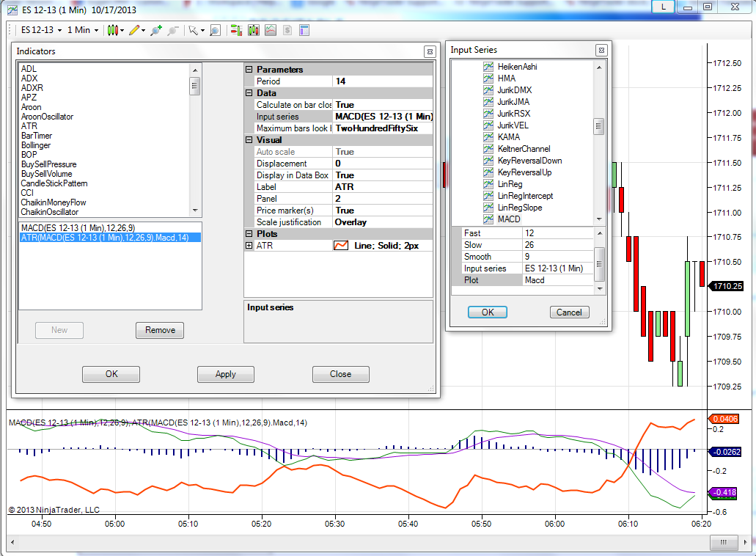
Task: Select the LinReg indicator icon
Action: coord(488,183)
